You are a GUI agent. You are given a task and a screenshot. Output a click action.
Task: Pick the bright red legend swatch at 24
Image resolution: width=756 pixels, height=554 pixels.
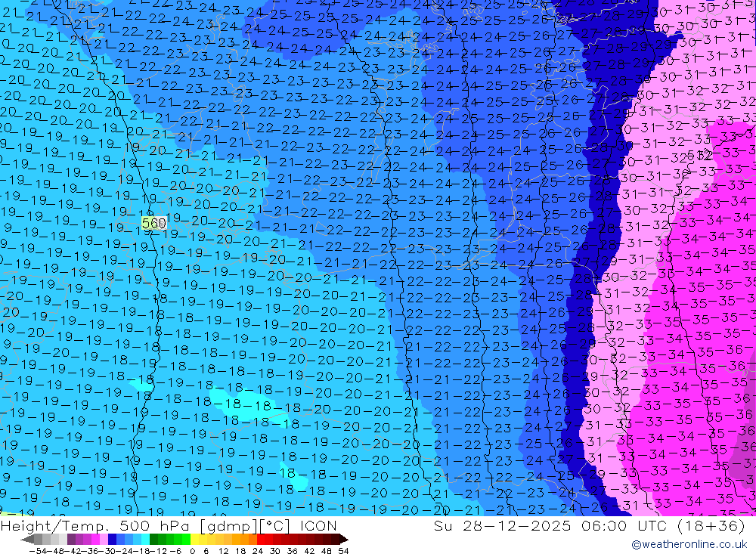click(x=261, y=540)
